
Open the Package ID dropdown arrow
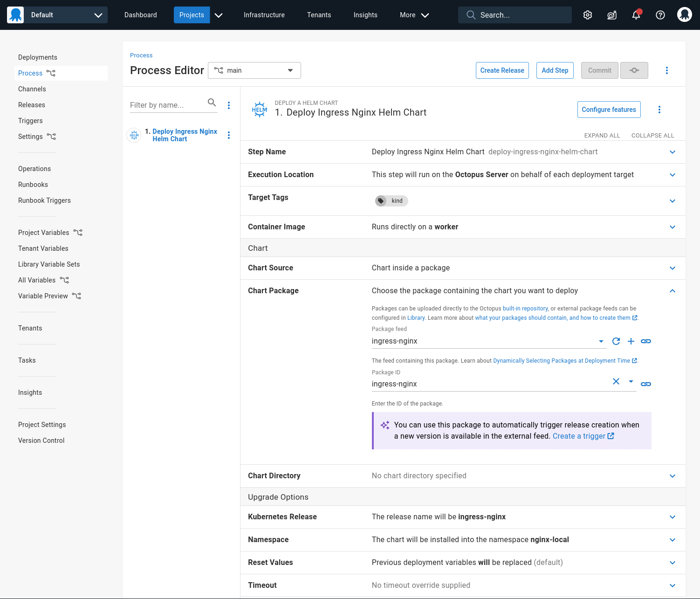click(631, 381)
